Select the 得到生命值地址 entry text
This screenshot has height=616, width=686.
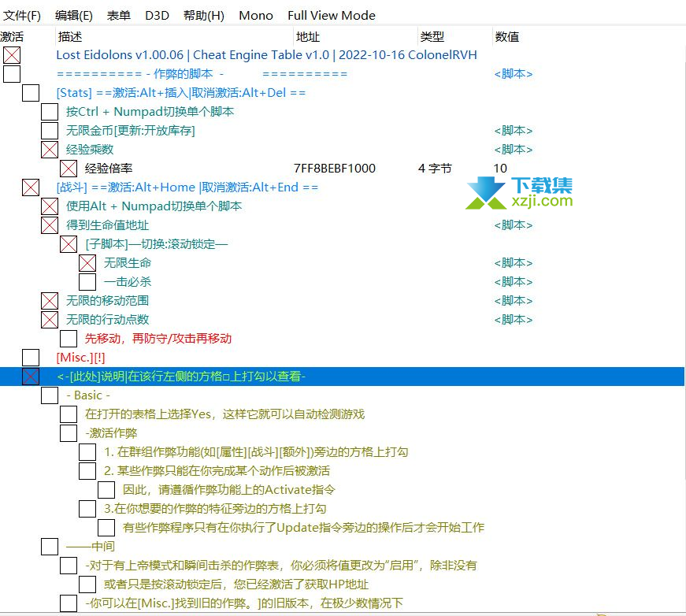[108, 225]
